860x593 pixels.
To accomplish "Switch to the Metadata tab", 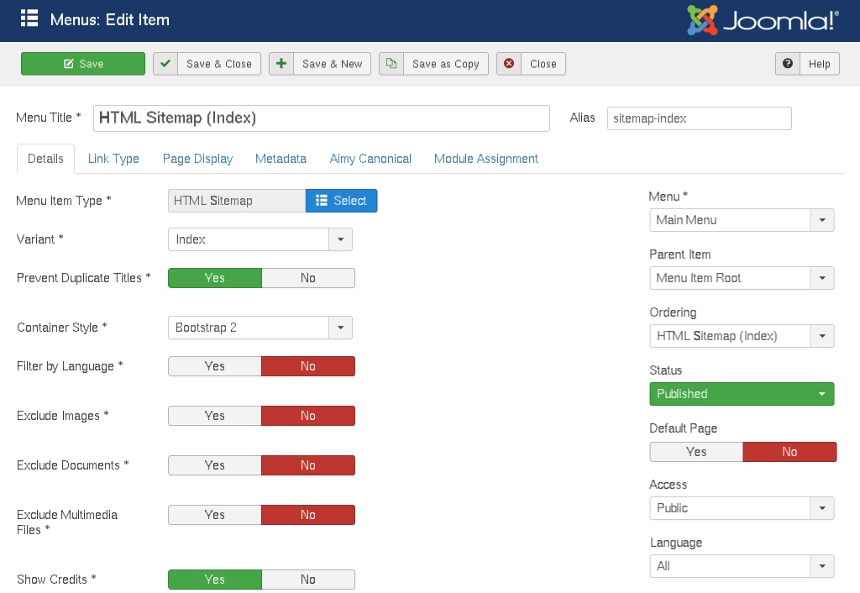I will tap(280, 158).
